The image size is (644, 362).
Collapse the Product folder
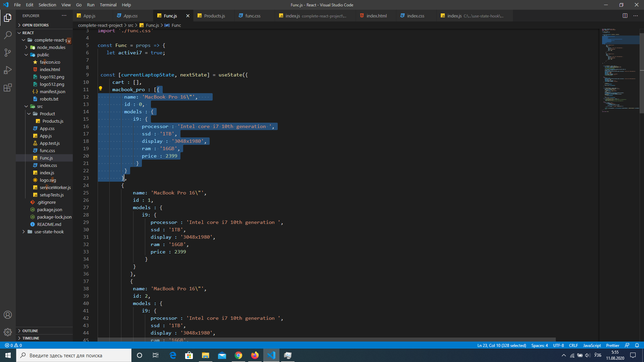pos(44,114)
